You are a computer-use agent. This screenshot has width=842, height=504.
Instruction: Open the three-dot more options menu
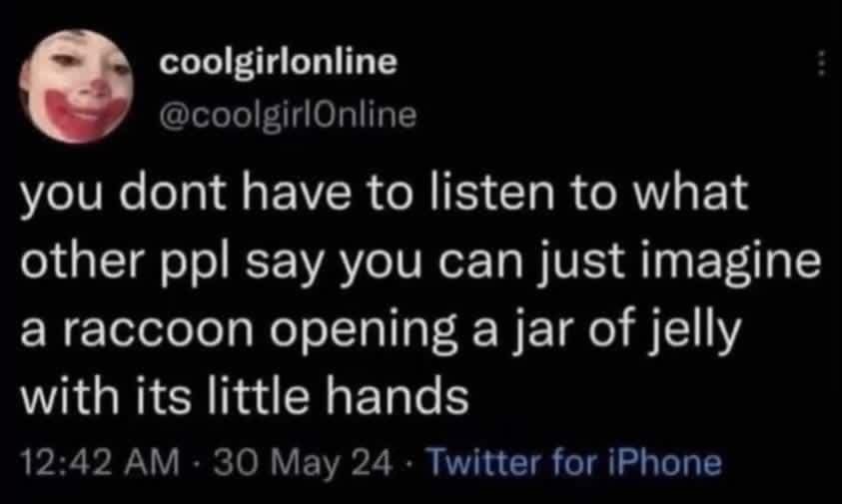pos(820,63)
